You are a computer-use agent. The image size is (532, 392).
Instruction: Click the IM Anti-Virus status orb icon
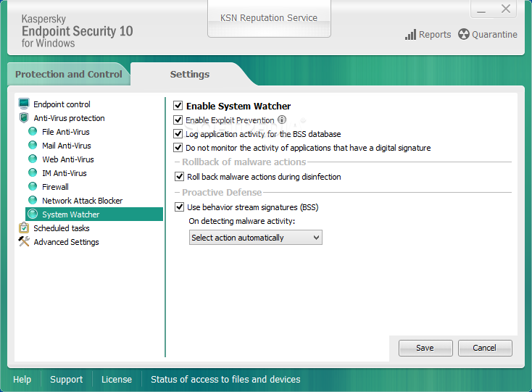point(33,173)
